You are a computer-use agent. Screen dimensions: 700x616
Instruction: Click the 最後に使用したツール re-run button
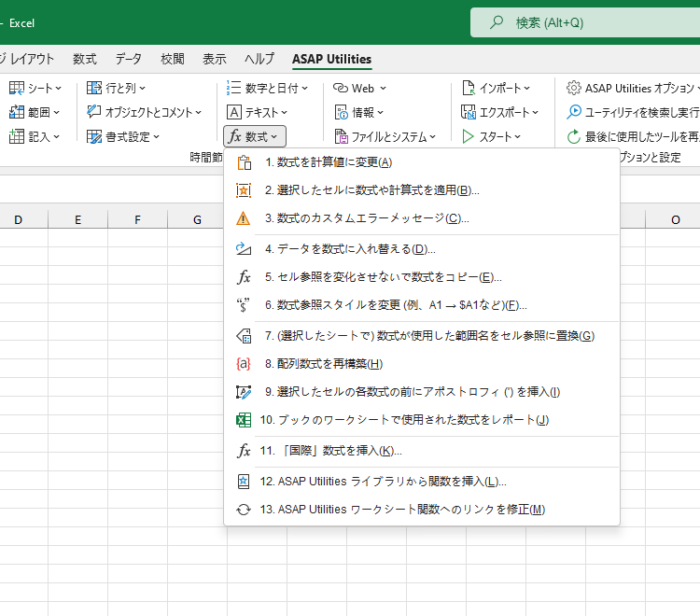(635, 136)
